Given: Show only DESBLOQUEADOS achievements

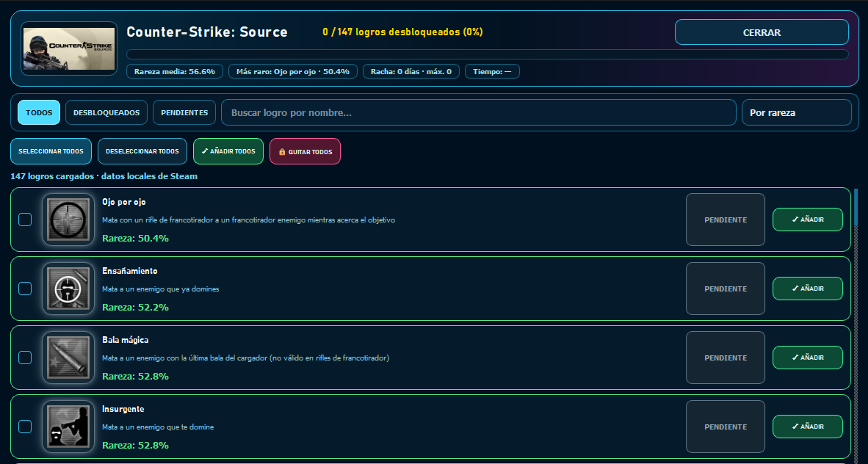Looking at the screenshot, I should (x=106, y=112).
